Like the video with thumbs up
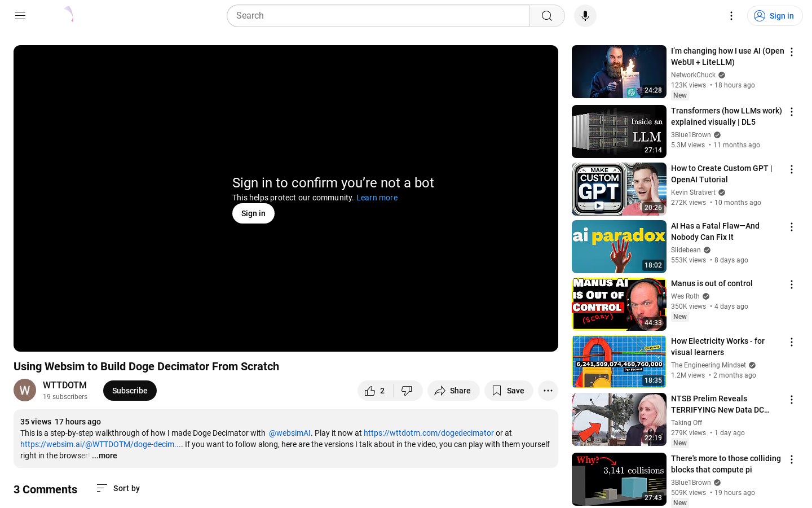Screen dimensions: 812x508 [x=376, y=391]
